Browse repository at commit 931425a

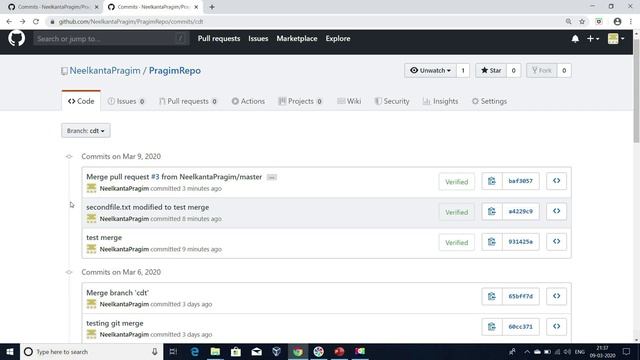tap(556, 242)
